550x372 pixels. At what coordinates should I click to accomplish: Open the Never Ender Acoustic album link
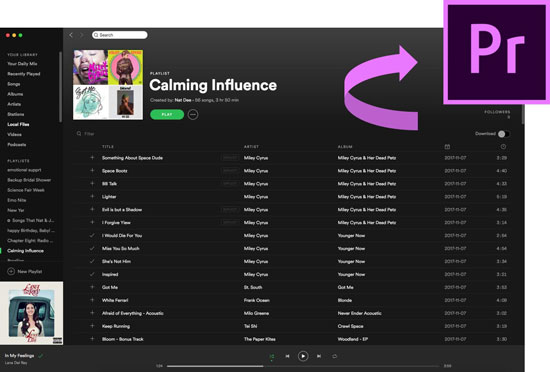[360, 313]
